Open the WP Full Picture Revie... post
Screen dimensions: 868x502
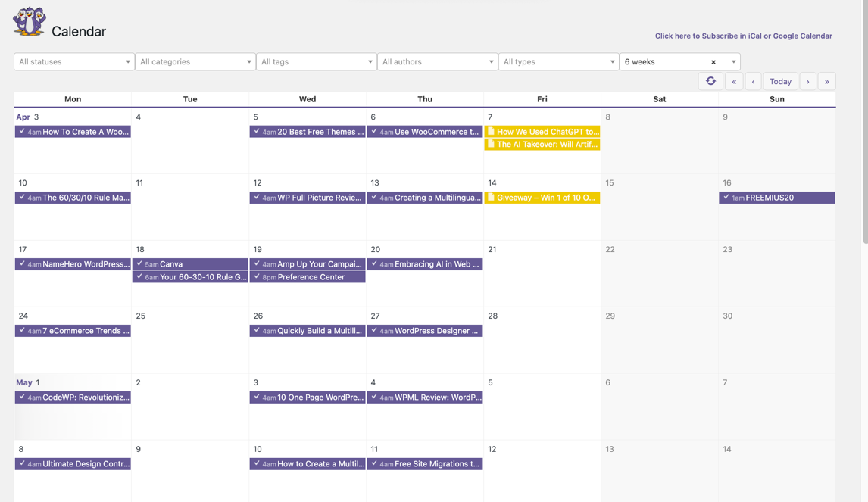pyautogui.click(x=308, y=198)
